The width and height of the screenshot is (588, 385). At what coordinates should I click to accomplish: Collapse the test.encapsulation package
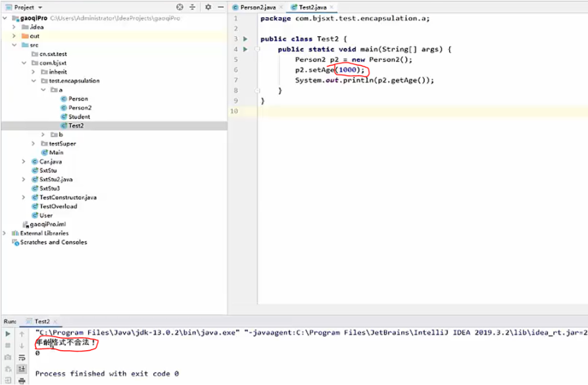point(34,81)
